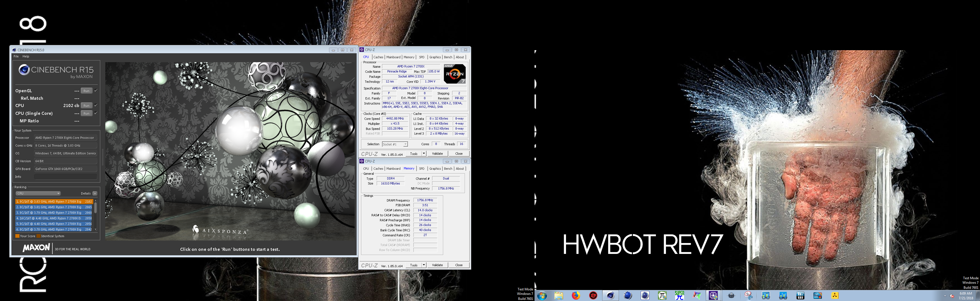Select ranking row 2 scoring 2065

54,207
